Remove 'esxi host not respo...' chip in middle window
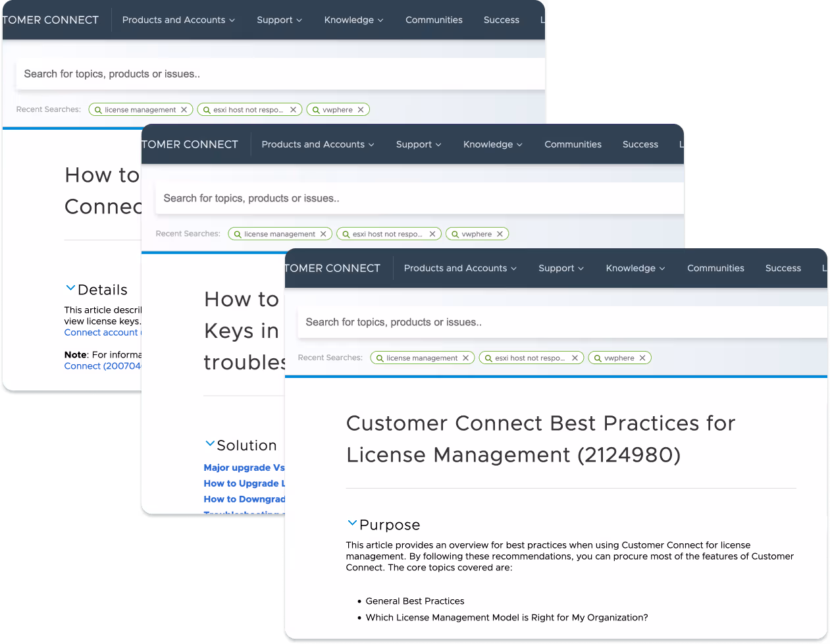The width and height of the screenshot is (830, 644). click(x=432, y=234)
